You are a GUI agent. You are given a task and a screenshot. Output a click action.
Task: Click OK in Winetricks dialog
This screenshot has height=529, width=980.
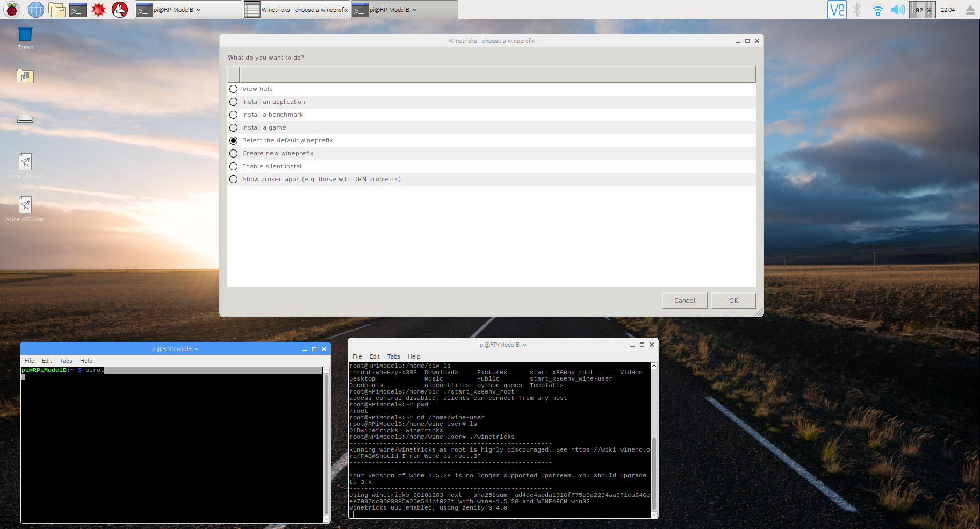pyautogui.click(x=733, y=301)
